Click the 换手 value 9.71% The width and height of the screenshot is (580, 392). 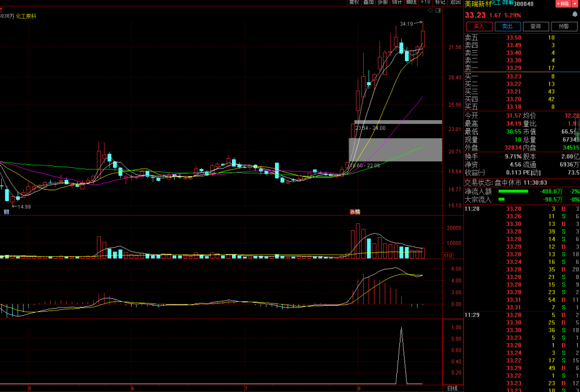(513, 156)
